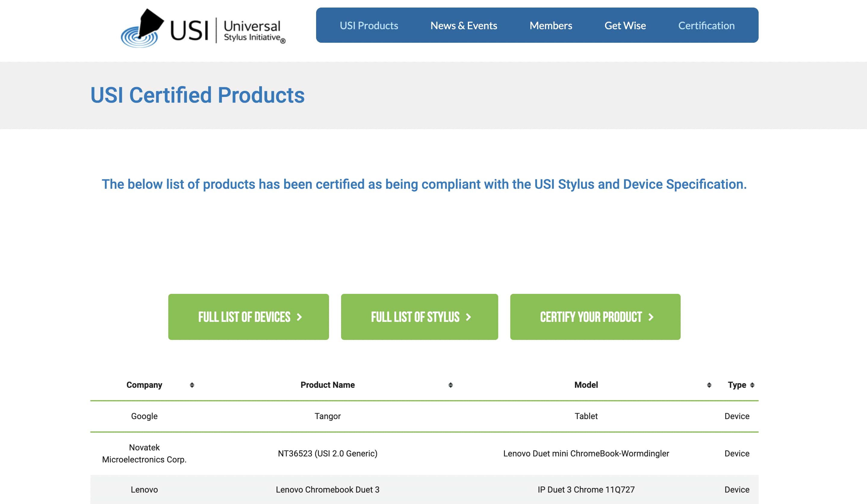Sort table by Company column arrows
The height and width of the screenshot is (504, 867).
pos(192,385)
